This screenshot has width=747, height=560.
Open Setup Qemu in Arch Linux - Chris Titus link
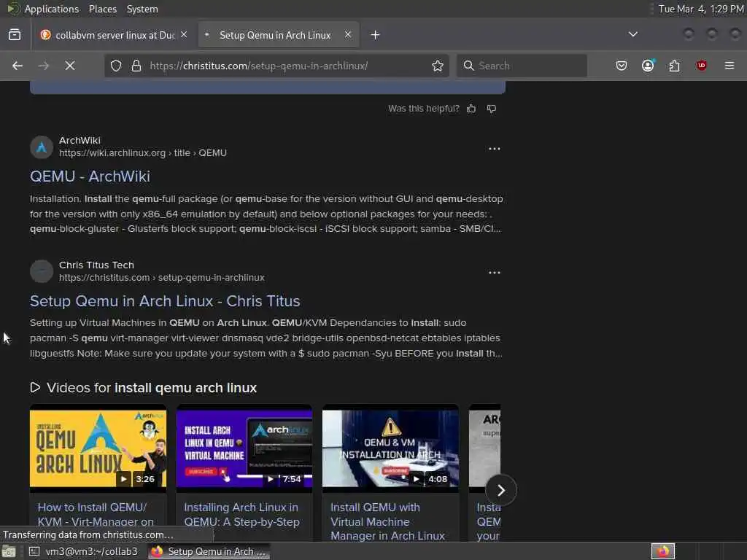point(165,301)
